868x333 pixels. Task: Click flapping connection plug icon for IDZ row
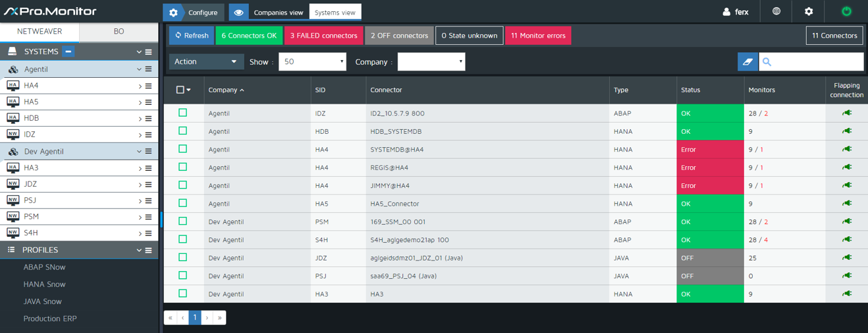(846, 113)
